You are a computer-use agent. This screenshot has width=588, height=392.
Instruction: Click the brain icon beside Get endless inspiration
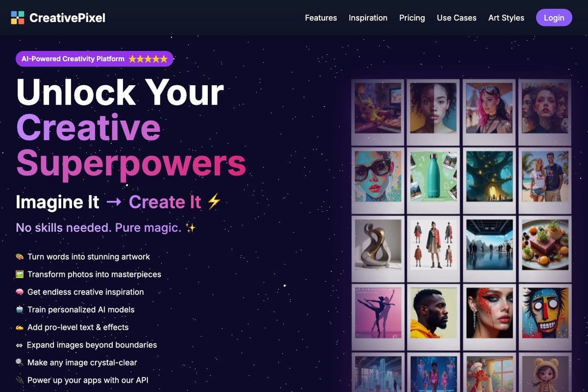[19, 292]
